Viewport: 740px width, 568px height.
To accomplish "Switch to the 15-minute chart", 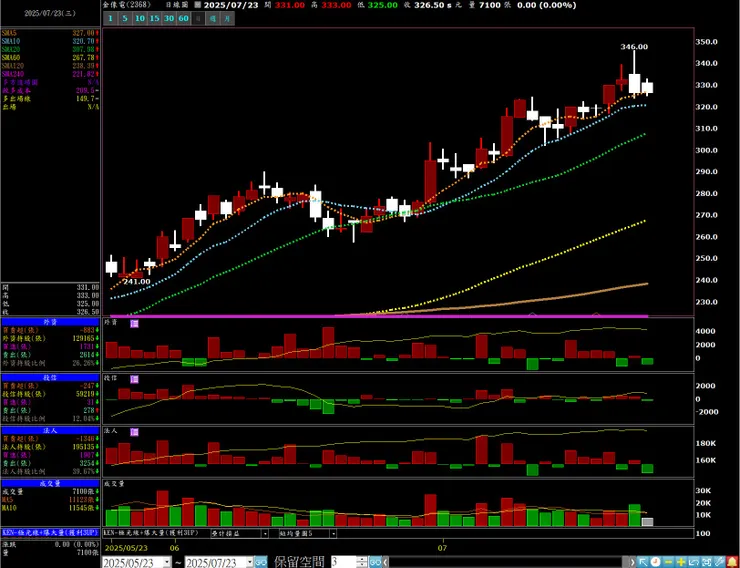I will click(154, 18).
